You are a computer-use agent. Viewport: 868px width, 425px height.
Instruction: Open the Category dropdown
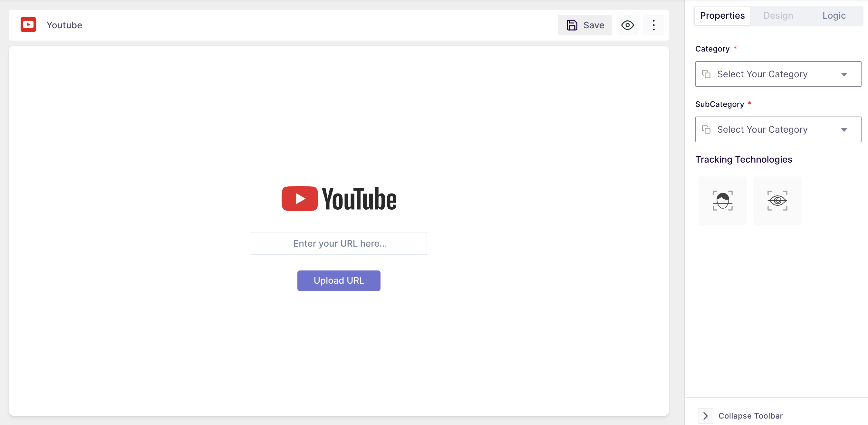(778, 74)
